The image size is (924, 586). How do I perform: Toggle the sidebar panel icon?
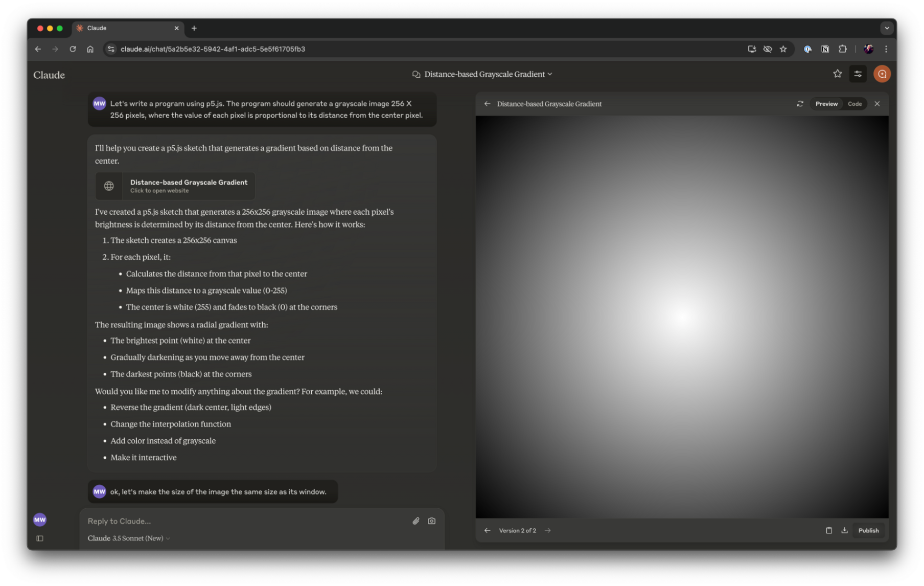40,538
